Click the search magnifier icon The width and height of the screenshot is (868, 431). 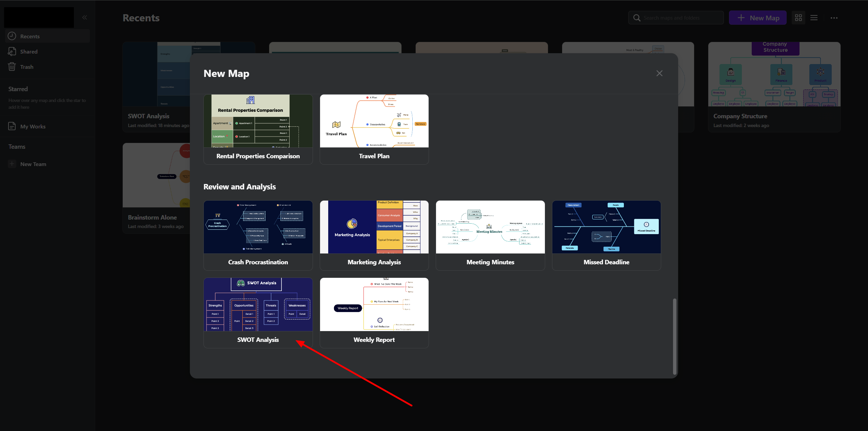[637, 18]
